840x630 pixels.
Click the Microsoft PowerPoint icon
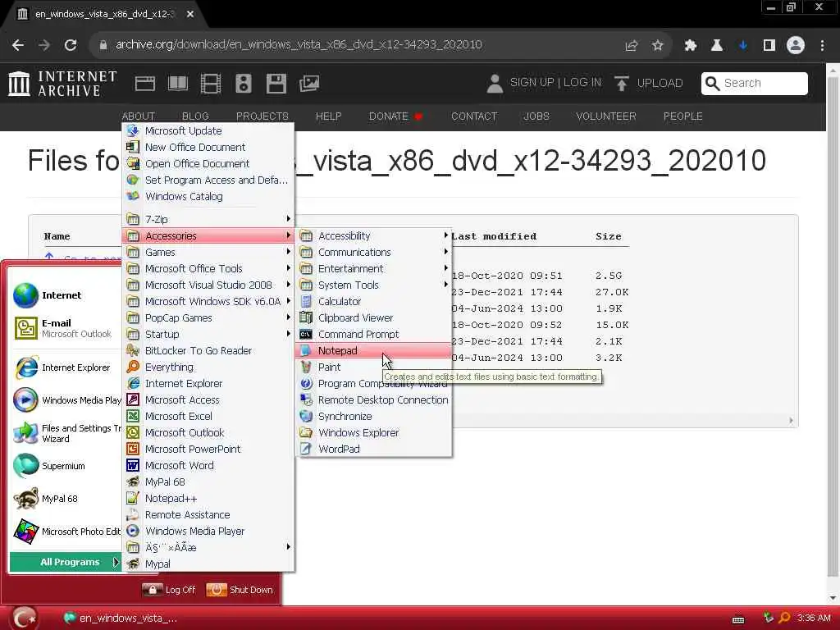[133, 449]
